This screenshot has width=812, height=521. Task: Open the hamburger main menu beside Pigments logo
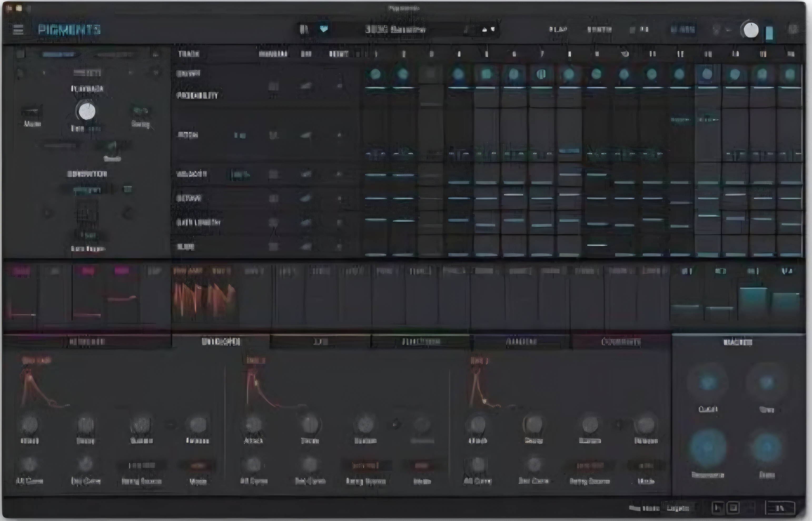(x=18, y=29)
